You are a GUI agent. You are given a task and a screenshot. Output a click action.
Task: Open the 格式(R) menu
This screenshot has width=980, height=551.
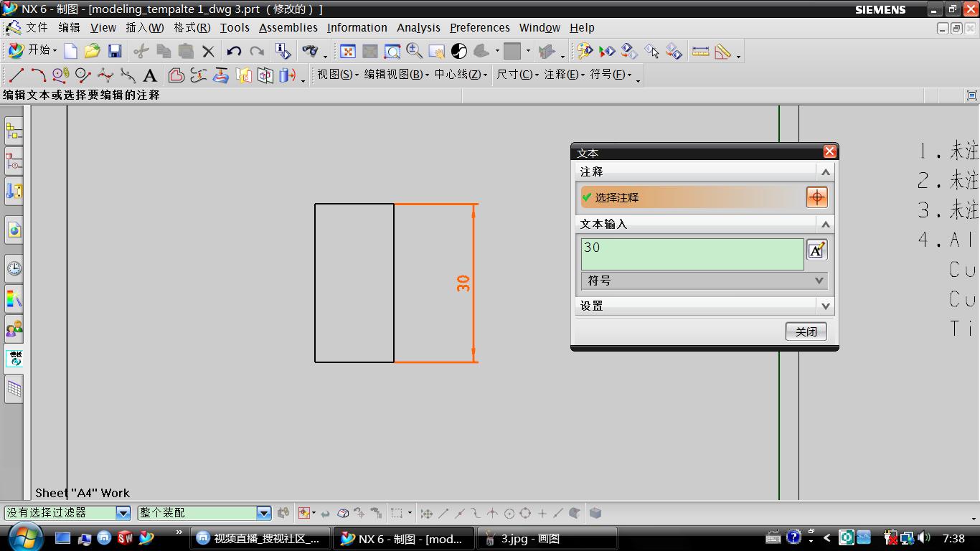(x=192, y=28)
